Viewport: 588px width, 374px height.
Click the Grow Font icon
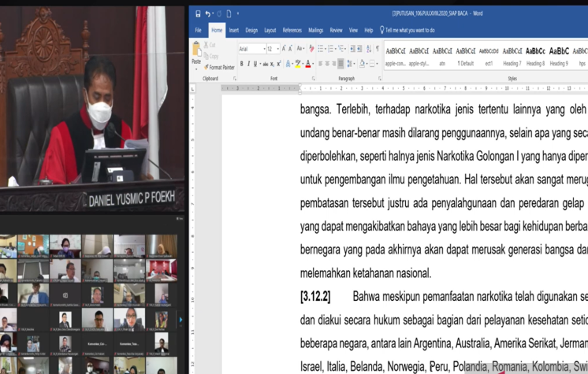click(x=284, y=49)
